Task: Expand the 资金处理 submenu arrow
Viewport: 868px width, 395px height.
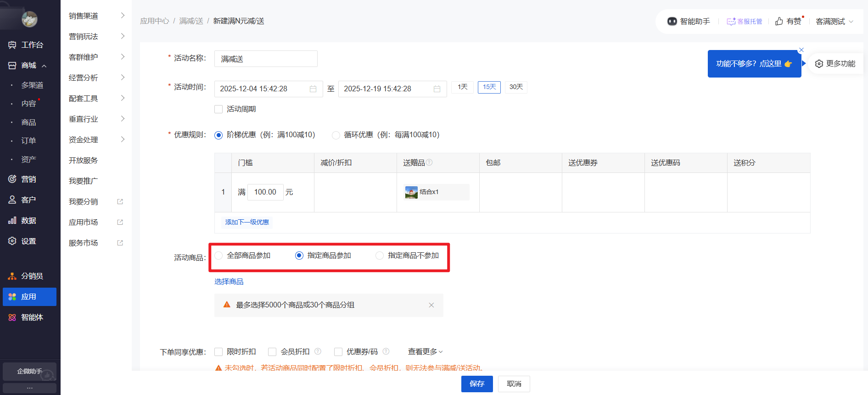Action: 123,139
